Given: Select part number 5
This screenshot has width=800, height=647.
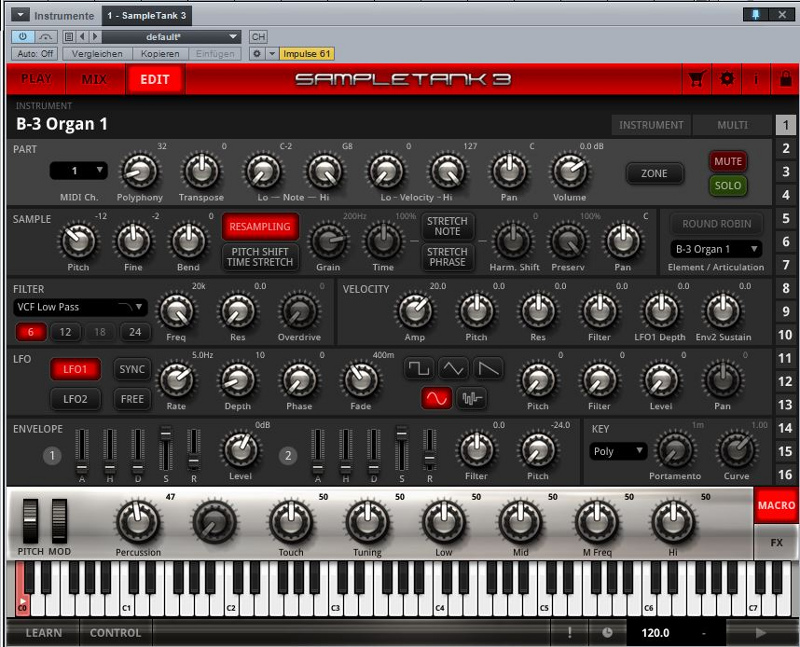Looking at the screenshot, I should click(x=786, y=218).
